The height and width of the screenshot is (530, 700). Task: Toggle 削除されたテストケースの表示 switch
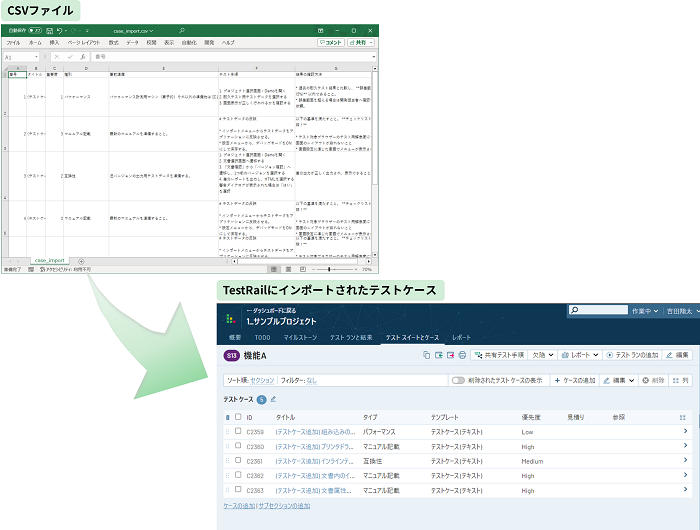(x=458, y=380)
